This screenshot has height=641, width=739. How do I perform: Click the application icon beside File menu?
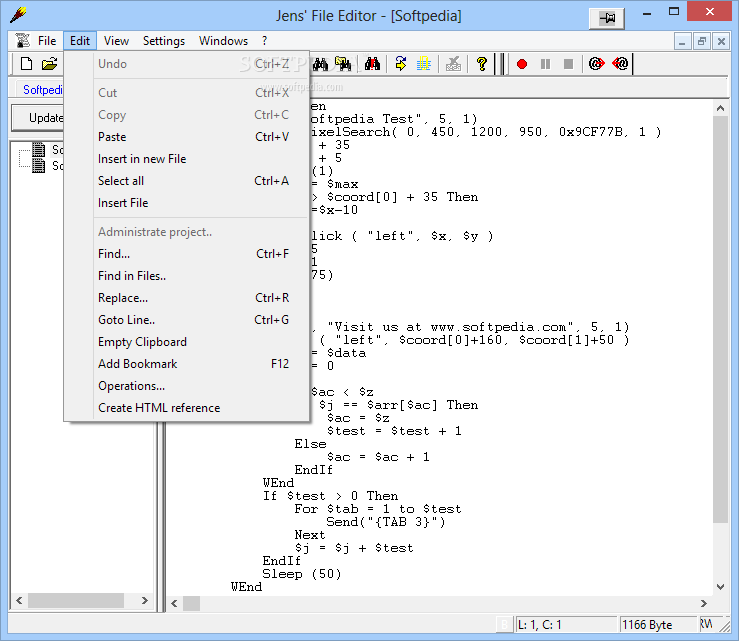click(x=22, y=41)
